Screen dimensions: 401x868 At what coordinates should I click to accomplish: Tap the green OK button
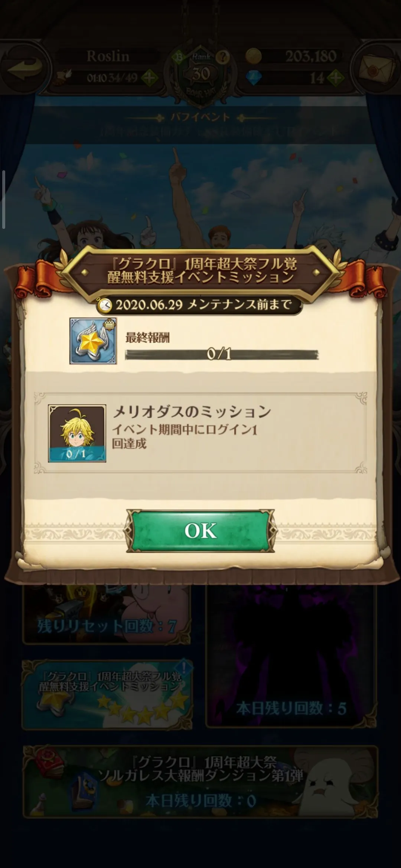pos(200,531)
